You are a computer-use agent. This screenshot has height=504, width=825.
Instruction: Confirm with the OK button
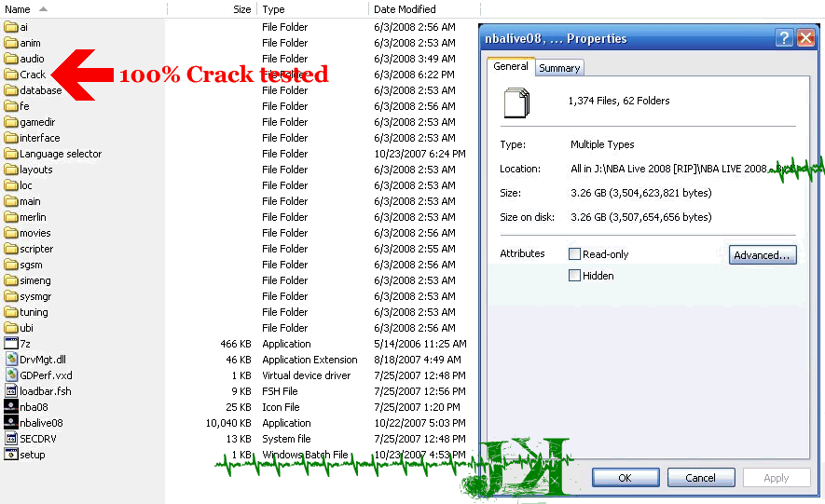pos(626,478)
